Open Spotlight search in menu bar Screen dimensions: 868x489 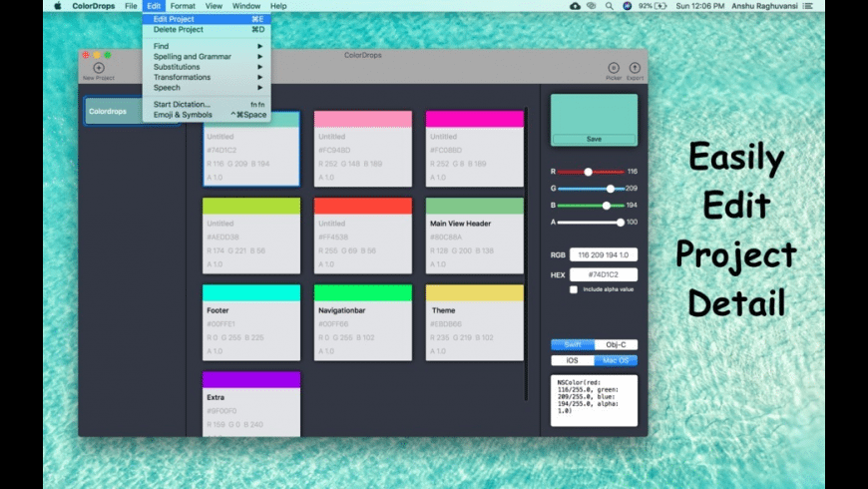(x=609, y=6)
